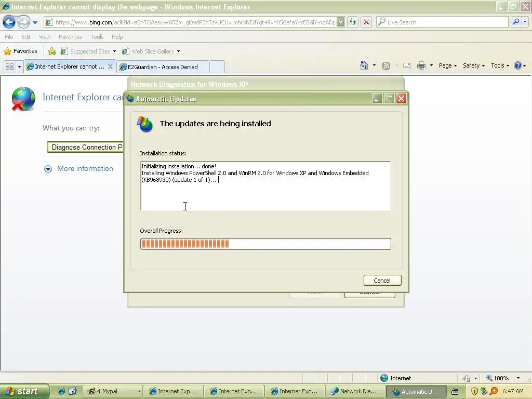Open the Help menu

coord(117,37)
